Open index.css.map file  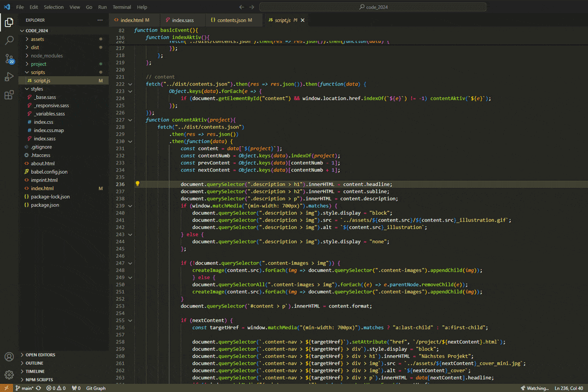coord(64,130)
